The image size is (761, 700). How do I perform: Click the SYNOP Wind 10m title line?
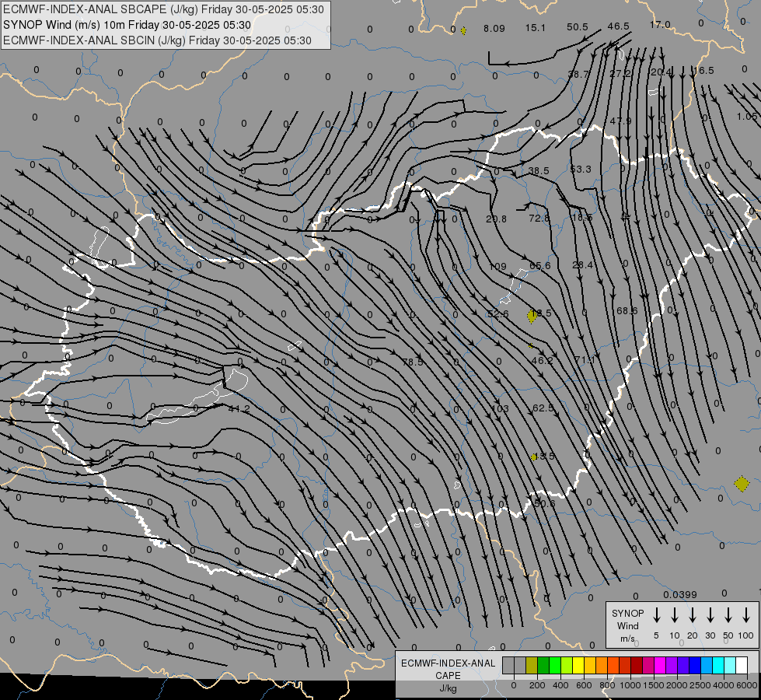coord(127,25)
